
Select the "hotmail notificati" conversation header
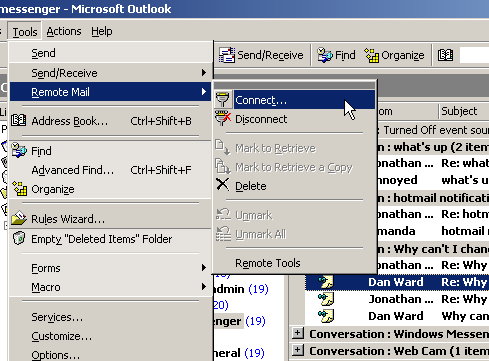click(x=432, y=198)
